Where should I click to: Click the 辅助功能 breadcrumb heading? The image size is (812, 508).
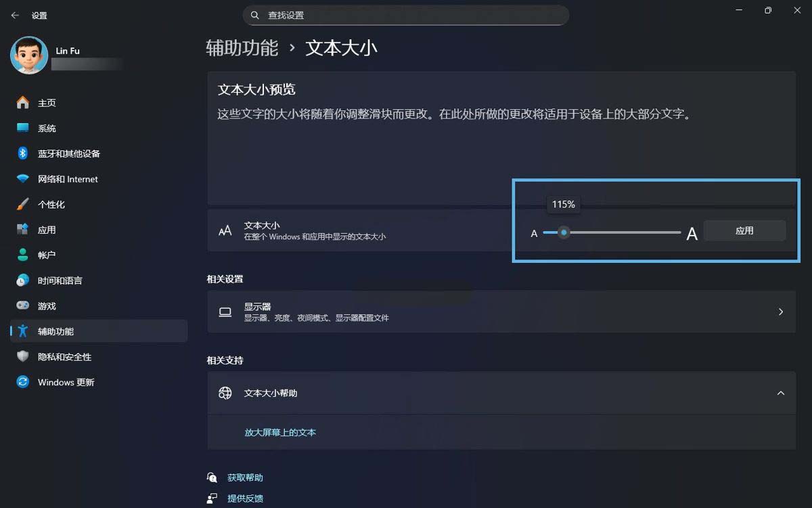pyautogui.click(x=242, y=48)
